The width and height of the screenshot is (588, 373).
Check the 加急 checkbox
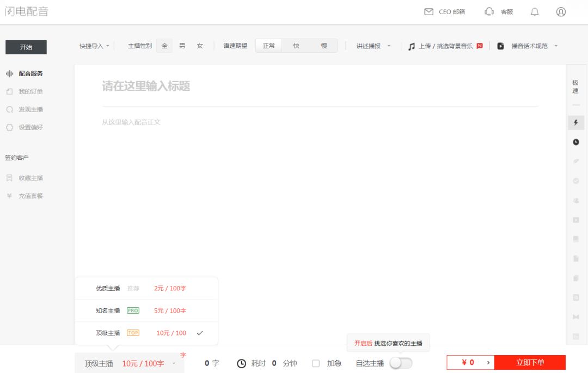[x=316, y=363]
